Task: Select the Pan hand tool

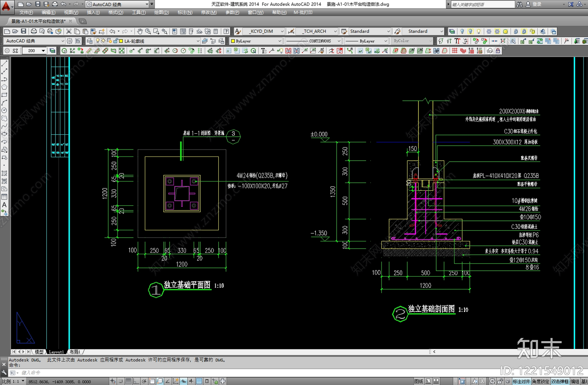Action: (x=140, y=31)
